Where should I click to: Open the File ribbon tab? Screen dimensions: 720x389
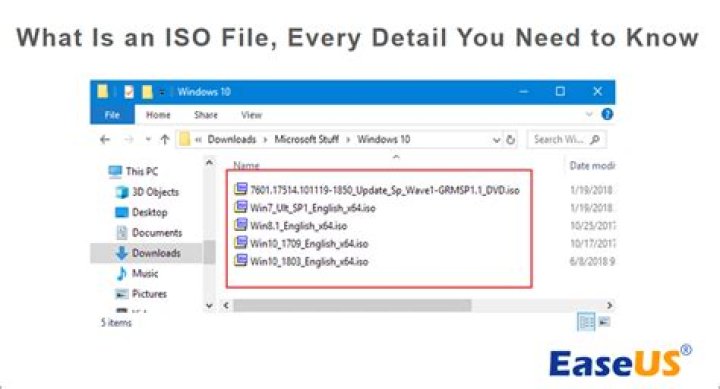point(112,115)
